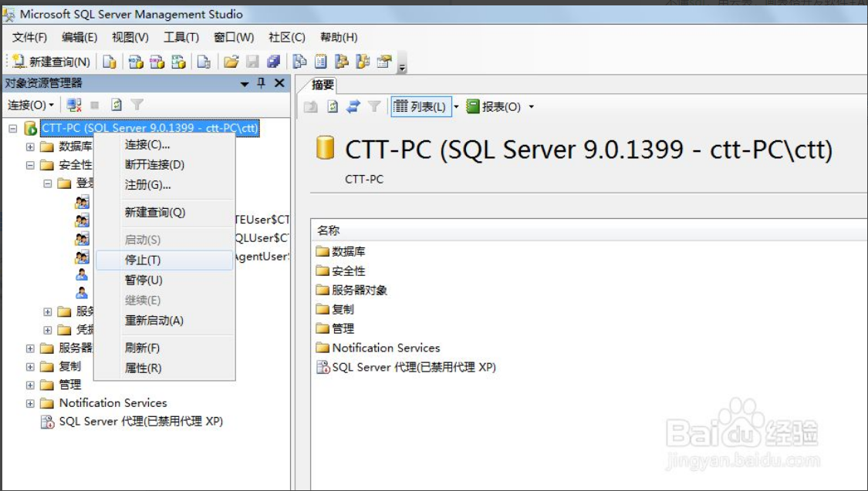The image size is (868, 491).
Task: Click the New Query toolbar button
Action: [x=51, y=62]
